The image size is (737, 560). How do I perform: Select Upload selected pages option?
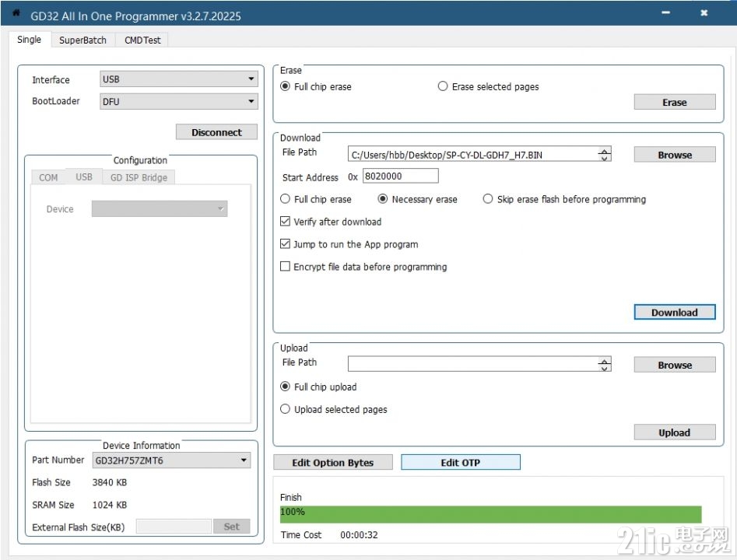point(334,409)
